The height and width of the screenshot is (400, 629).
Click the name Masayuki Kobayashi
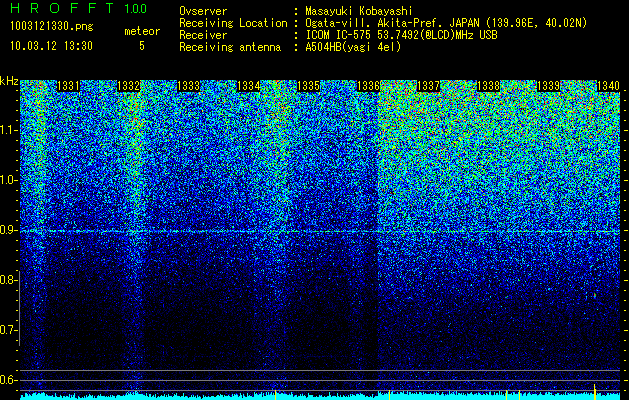[359, 11]
